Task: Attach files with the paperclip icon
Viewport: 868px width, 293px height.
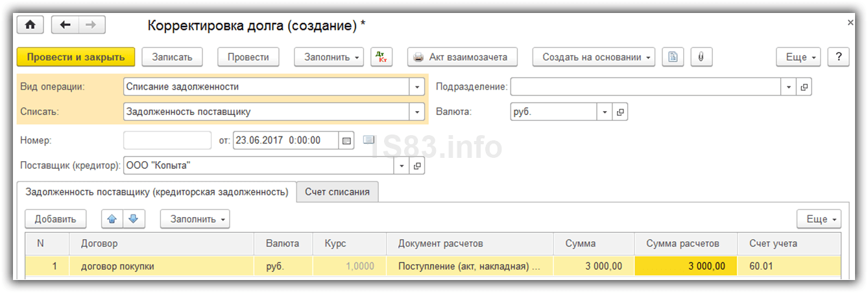Action: coord(701,57)
